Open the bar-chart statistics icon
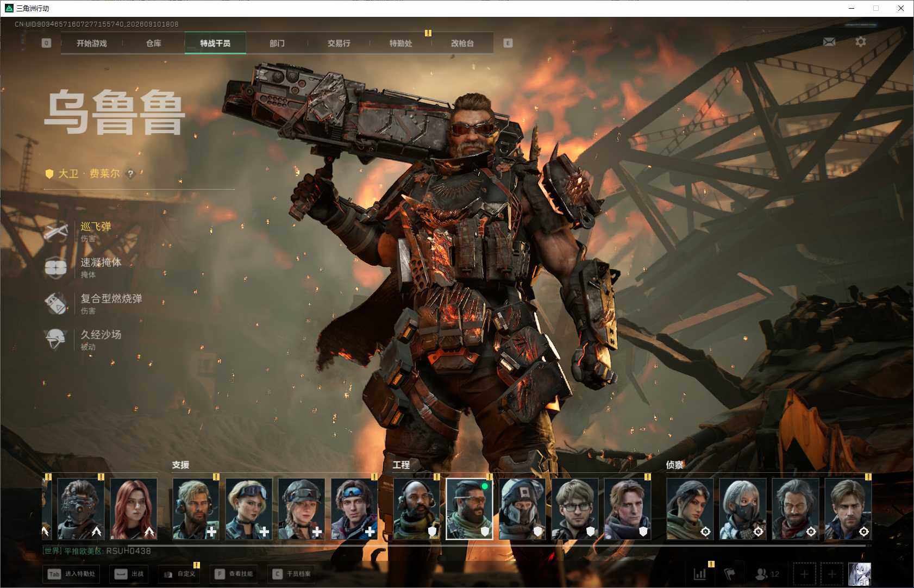 [x=700, y=574]
